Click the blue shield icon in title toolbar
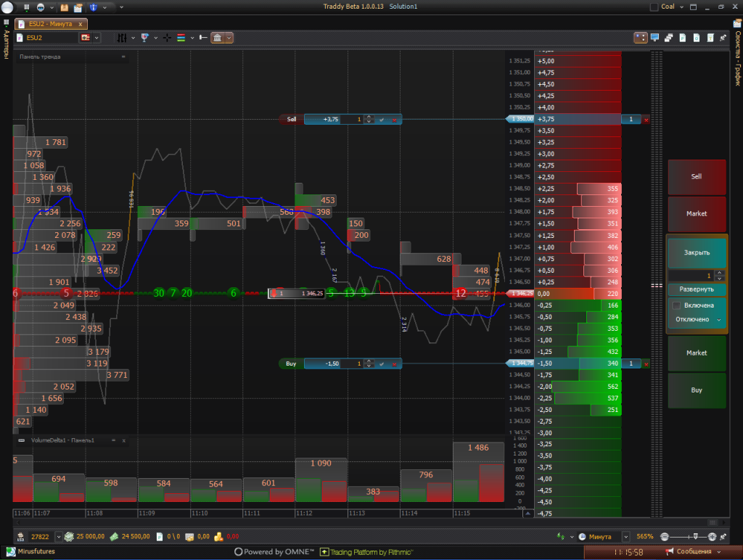Viewport: 743px width, 560px height. 94,7
